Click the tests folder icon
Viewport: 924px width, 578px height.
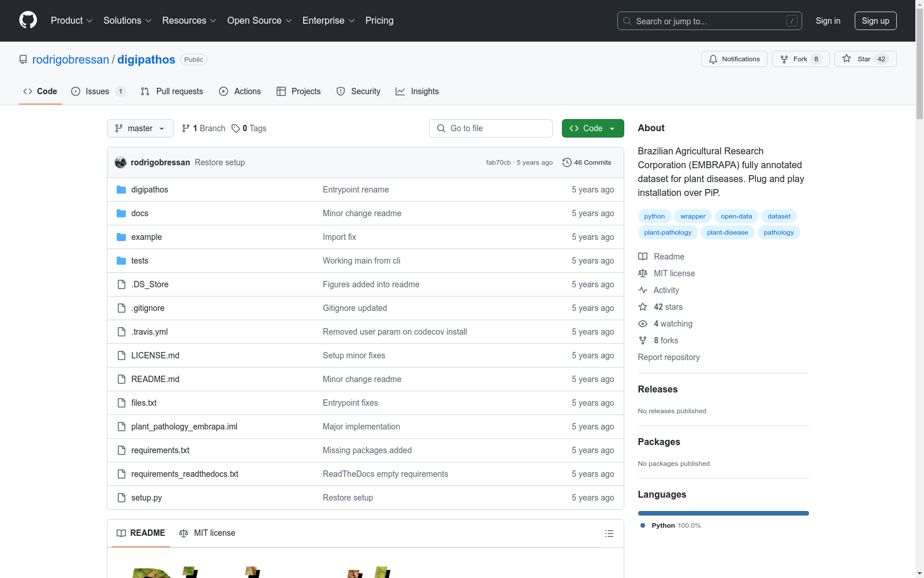pos(121,261)
